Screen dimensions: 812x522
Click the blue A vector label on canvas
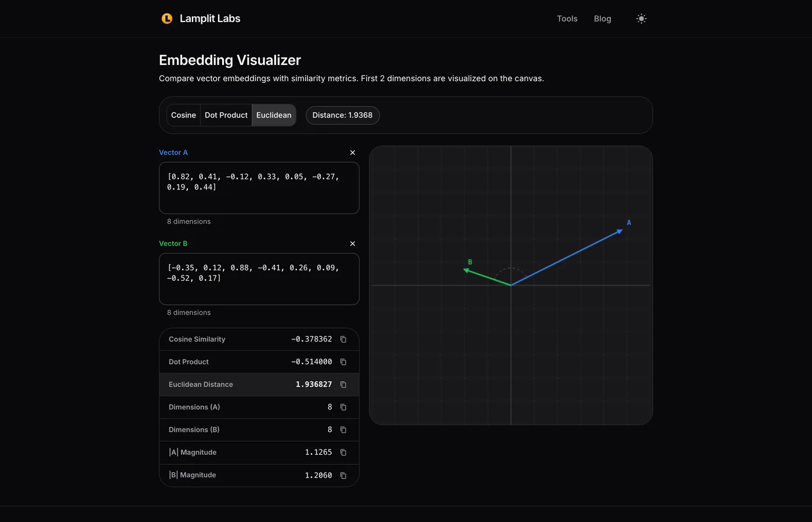(629, 223)
